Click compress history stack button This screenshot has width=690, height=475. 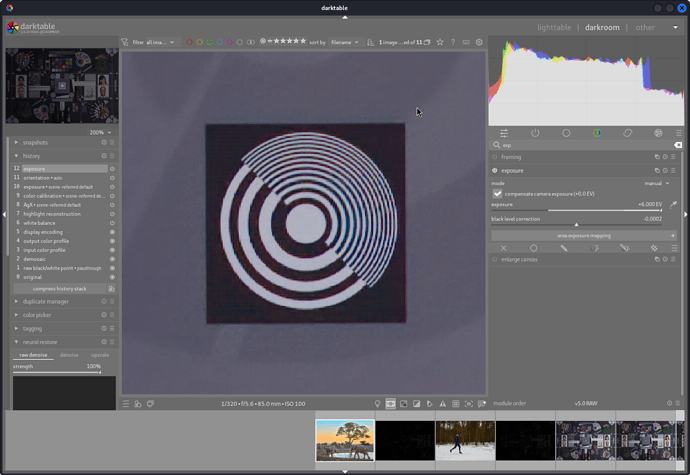pyautogui.click(x=59, y=289)
